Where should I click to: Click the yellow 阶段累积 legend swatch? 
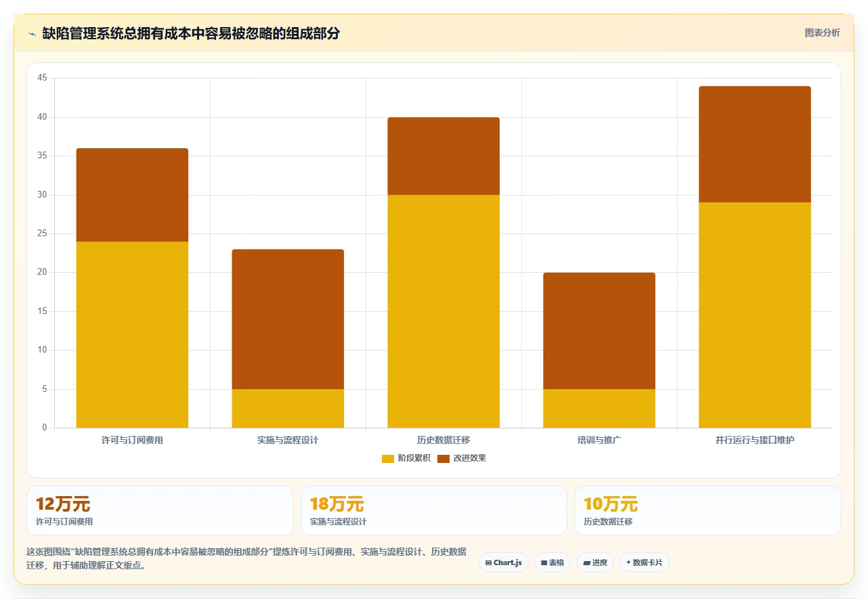pyautogui.click(x=388, y=459)
